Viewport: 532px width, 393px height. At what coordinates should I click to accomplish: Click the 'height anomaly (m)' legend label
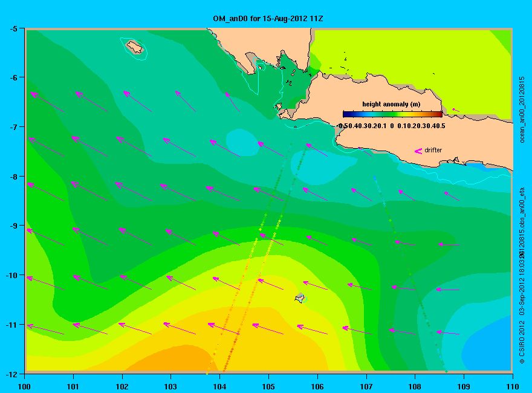pos(391,104)
